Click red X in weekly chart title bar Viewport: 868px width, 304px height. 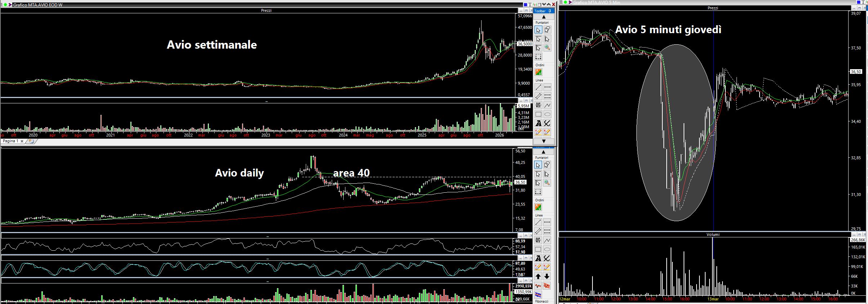tap(553, 5)
